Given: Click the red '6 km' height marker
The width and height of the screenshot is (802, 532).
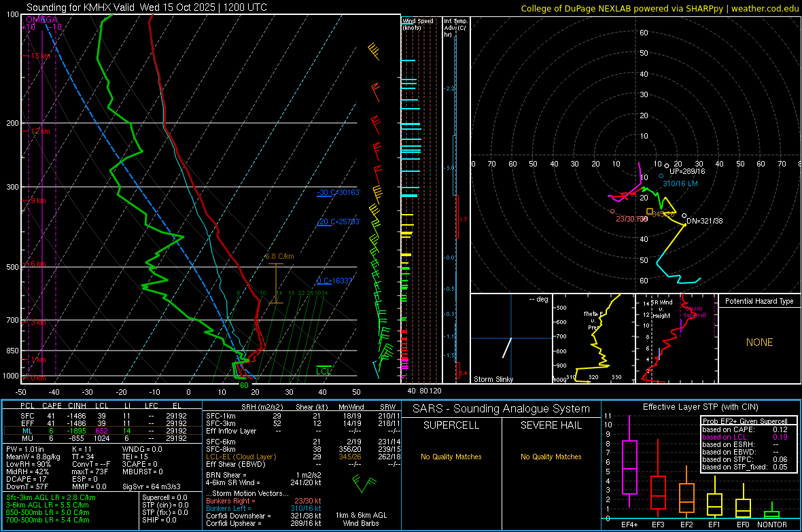Looking at the screenshot, I should click(38, 264).
